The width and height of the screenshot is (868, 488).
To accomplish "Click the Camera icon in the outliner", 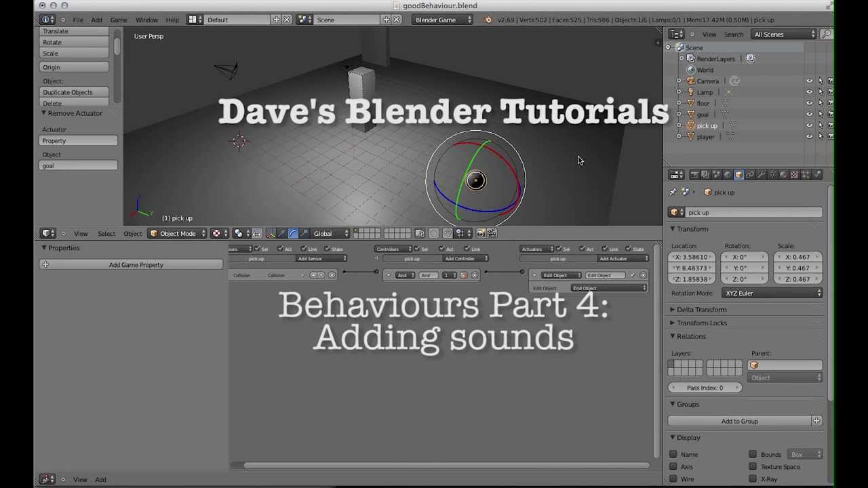I will pyautogui.click(x=690, y=81).
